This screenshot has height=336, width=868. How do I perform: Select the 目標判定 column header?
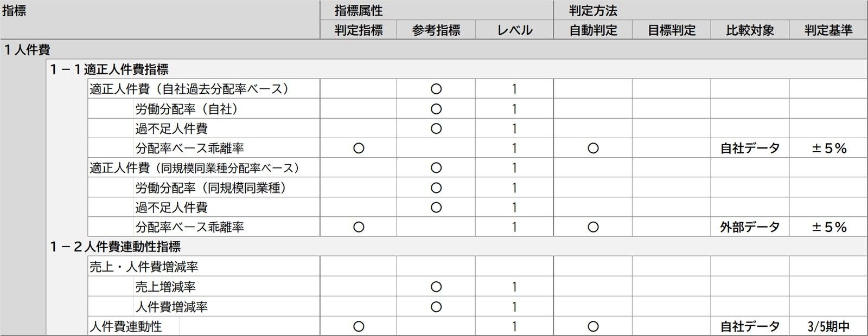tap(672, 30)
